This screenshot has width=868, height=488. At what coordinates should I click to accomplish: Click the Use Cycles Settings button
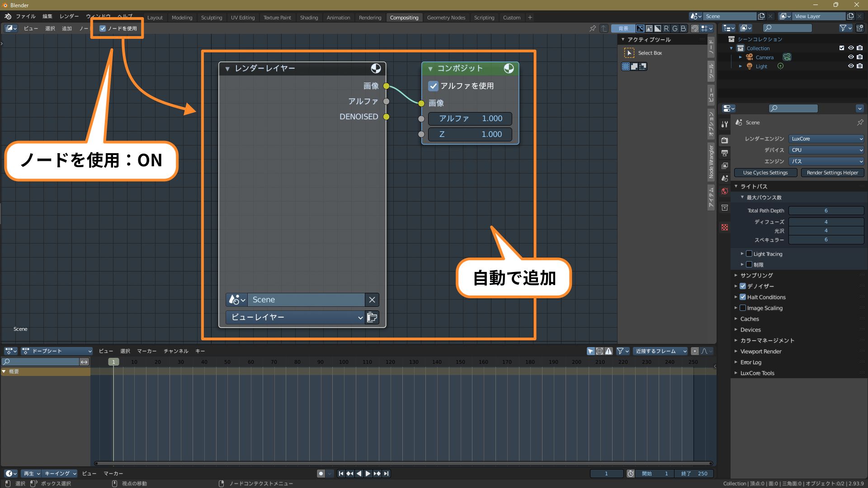click(765, 173)
